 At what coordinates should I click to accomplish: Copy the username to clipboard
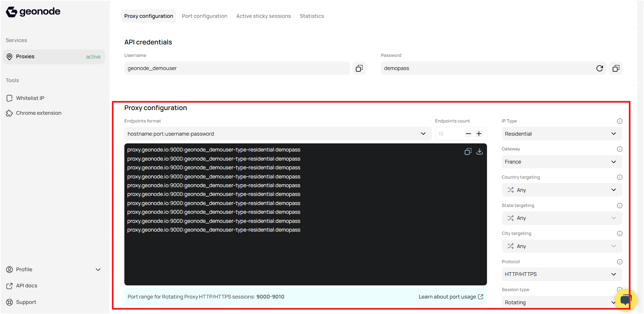(359, 68)
